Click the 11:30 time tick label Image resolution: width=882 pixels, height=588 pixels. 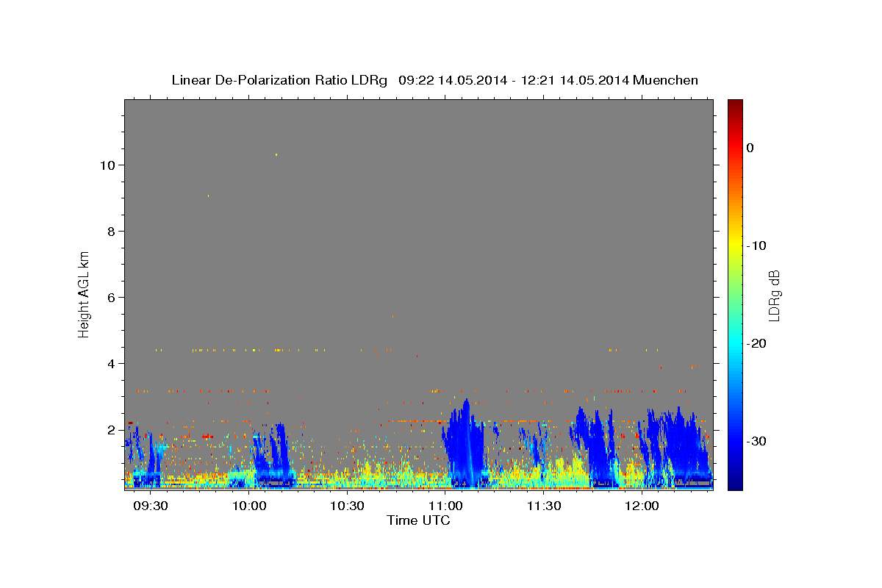pos(544,506)
